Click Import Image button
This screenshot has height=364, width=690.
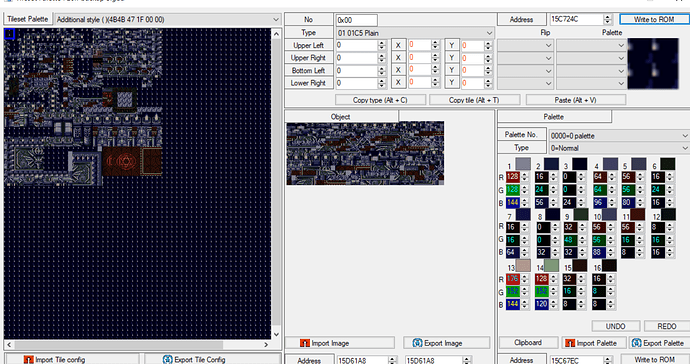[x=339, y=343]
